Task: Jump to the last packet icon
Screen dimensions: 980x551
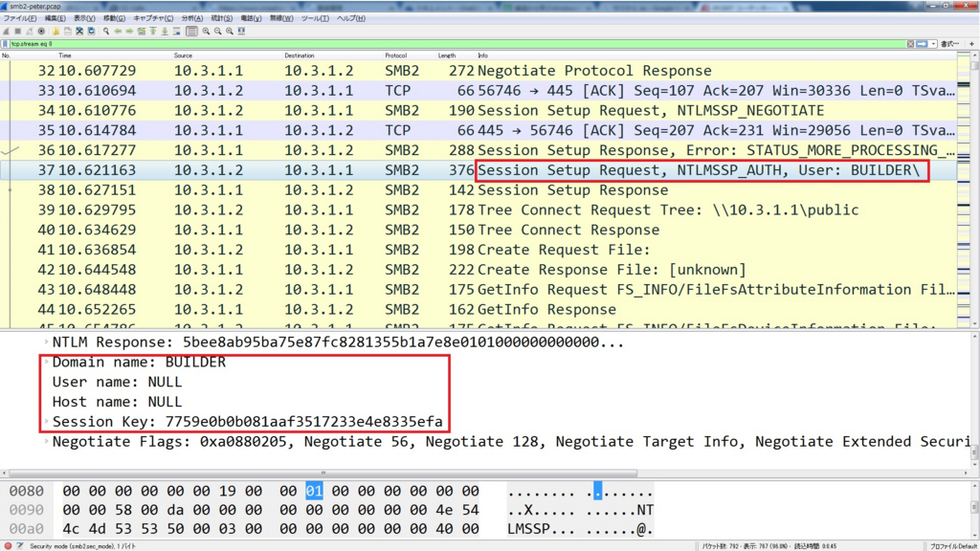Action: point(165,32)
